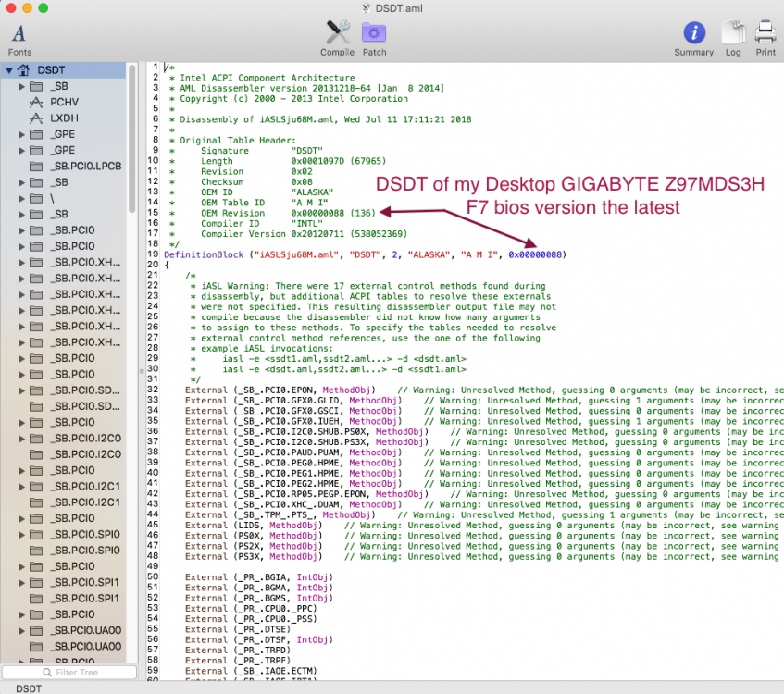Click External _SB_.PCI0.EPON line
The height and width of the screenshot is (694, 784).
[x=280, y=390]
